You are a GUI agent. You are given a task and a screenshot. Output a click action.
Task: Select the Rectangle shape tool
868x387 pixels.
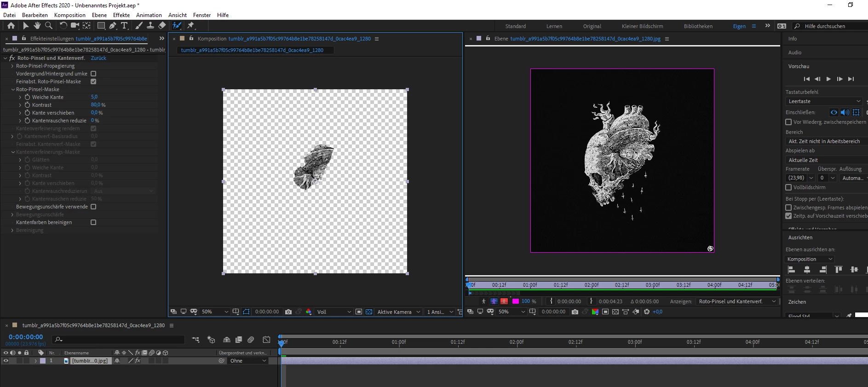tap(101, 26)
